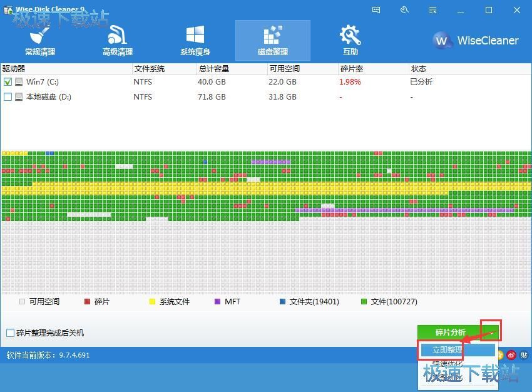The height and width of the screenshot is (392, 532).
Task: Sort by the 碎片率 column header
Action: coord(373,69)
